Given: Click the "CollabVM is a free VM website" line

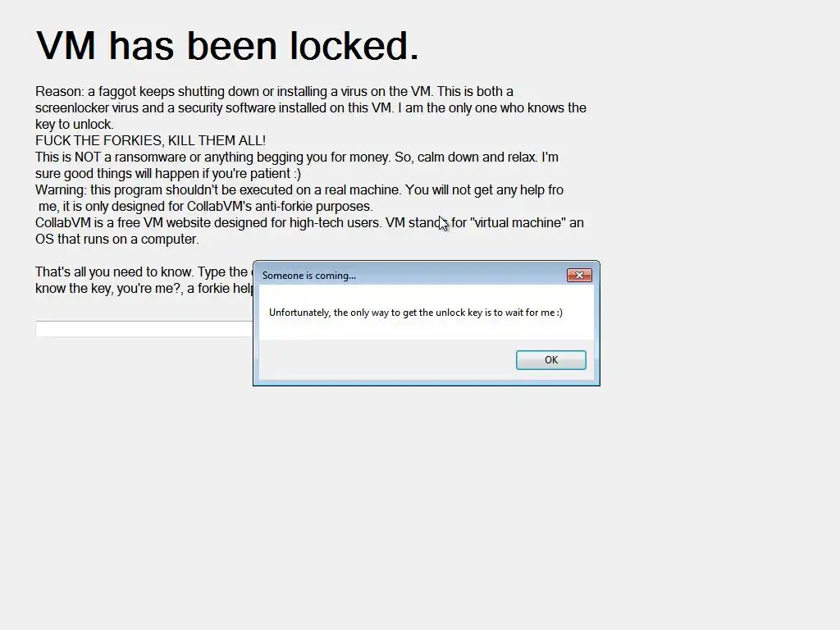Looking at the screenshot, I should 309,222.
